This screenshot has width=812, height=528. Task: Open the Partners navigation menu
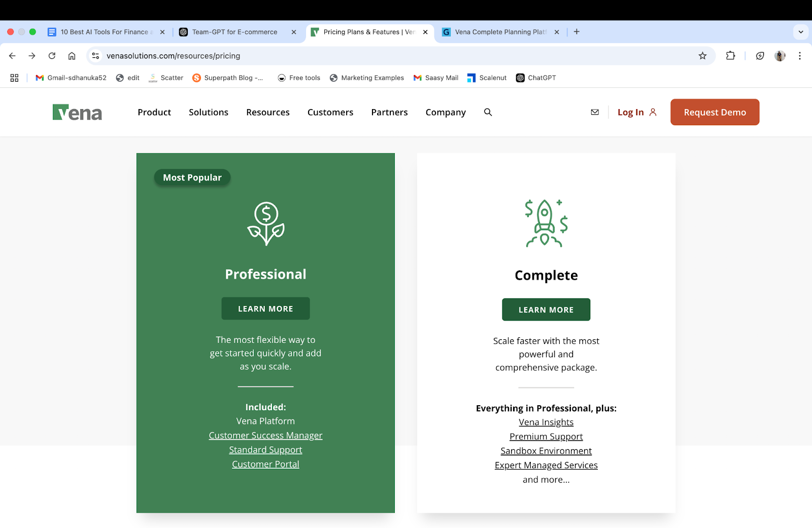[x=389, y=112]
